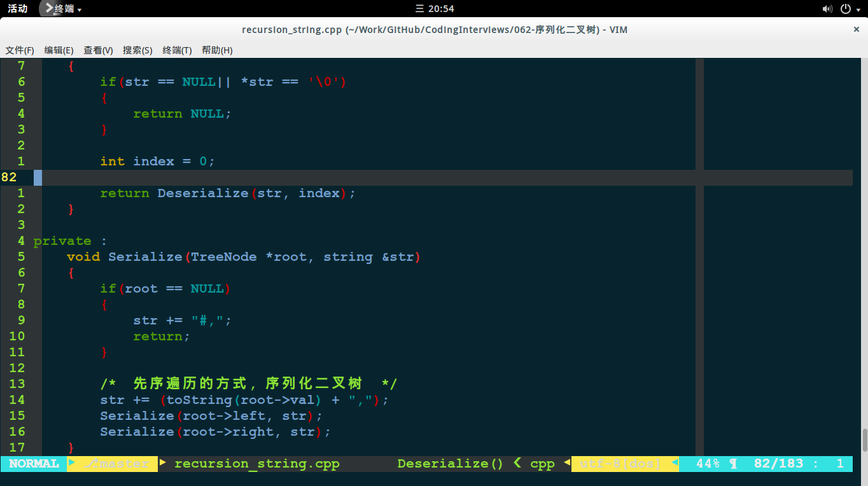Viewport: 868px width, 486px height.
Task: Open the 终端 application menu in top bar
Action: (x=67, y=9)
